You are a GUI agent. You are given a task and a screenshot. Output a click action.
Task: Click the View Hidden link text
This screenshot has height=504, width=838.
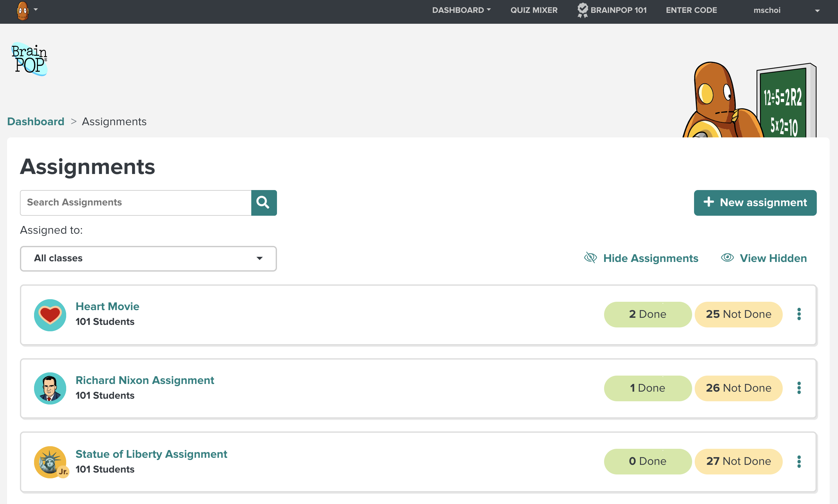[773, 258]
